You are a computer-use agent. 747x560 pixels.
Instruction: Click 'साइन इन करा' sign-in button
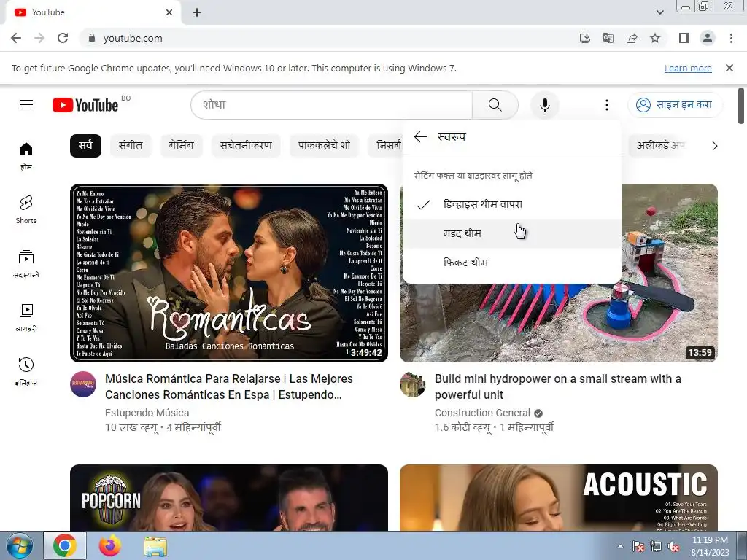click(x=675, y=105)
